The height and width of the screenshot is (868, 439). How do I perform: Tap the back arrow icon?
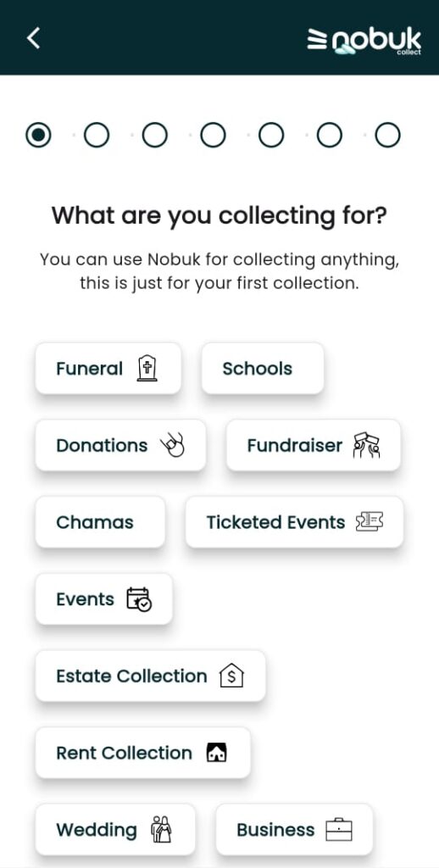pos(34,37)
